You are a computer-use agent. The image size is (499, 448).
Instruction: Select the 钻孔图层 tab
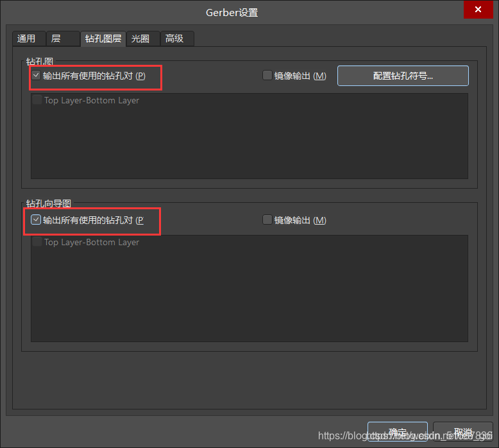[x=103, y=39]
